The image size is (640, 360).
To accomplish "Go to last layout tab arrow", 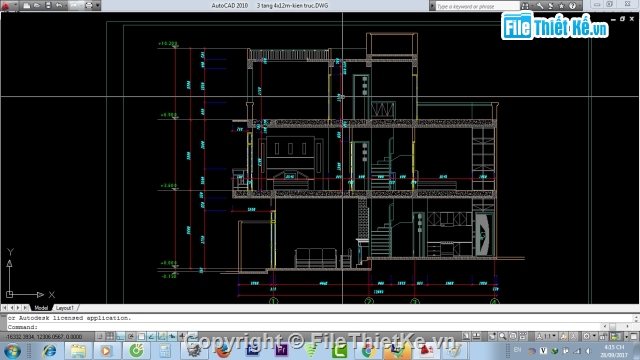I will click(x=25, y=308).
